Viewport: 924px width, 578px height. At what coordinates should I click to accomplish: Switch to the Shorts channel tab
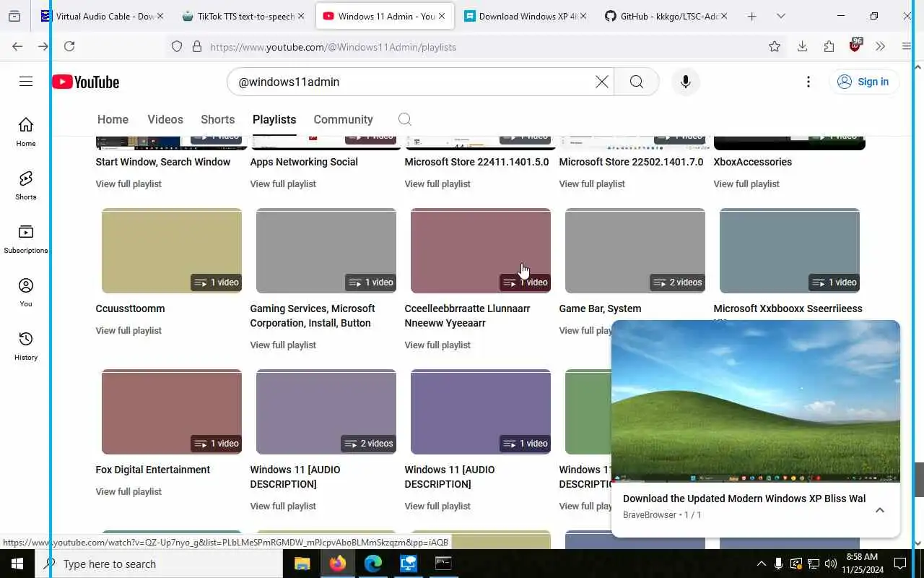click(218, 119)
